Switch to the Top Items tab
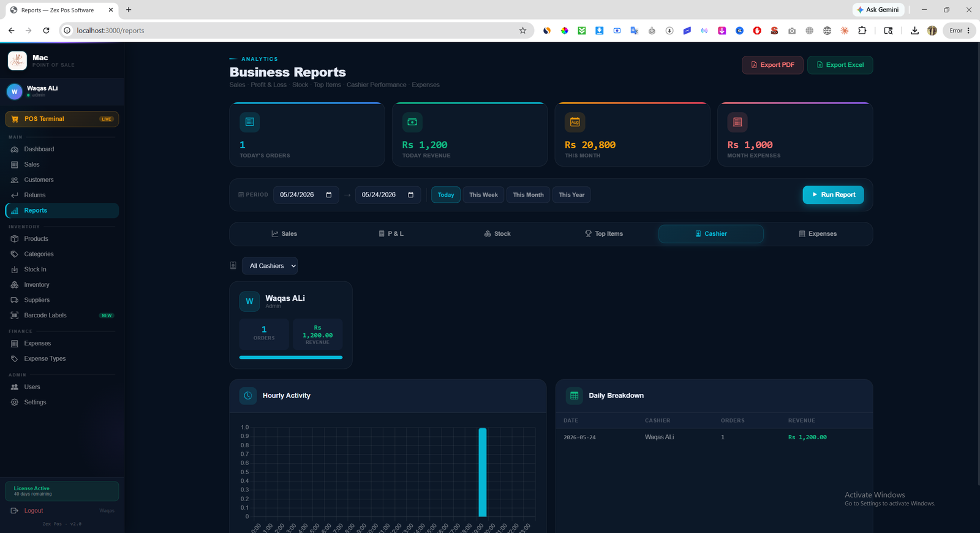 pos(604,234)
